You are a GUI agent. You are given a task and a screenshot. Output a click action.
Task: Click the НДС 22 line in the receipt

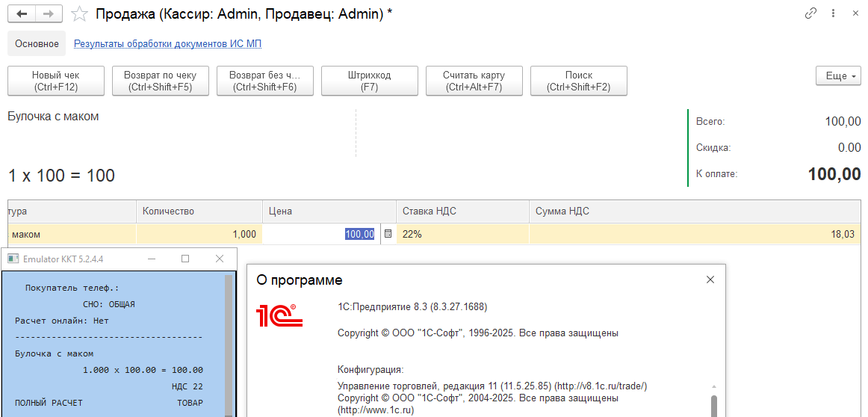[187, 386]
